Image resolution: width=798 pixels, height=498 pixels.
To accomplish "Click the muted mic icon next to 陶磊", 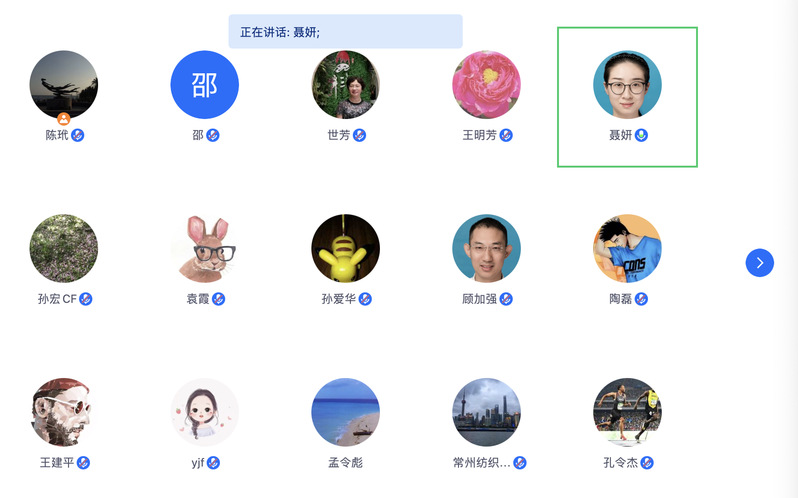I will pos(641,299).
